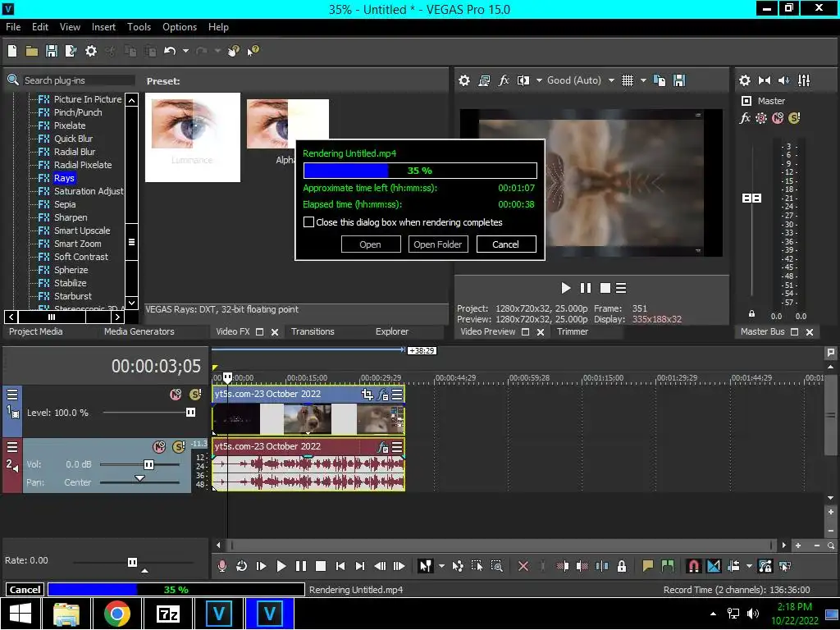This screenshot has height=630, width=840.
Task: Toggle Close dialog when rendering completes checkbox
Action: point(308,221)
